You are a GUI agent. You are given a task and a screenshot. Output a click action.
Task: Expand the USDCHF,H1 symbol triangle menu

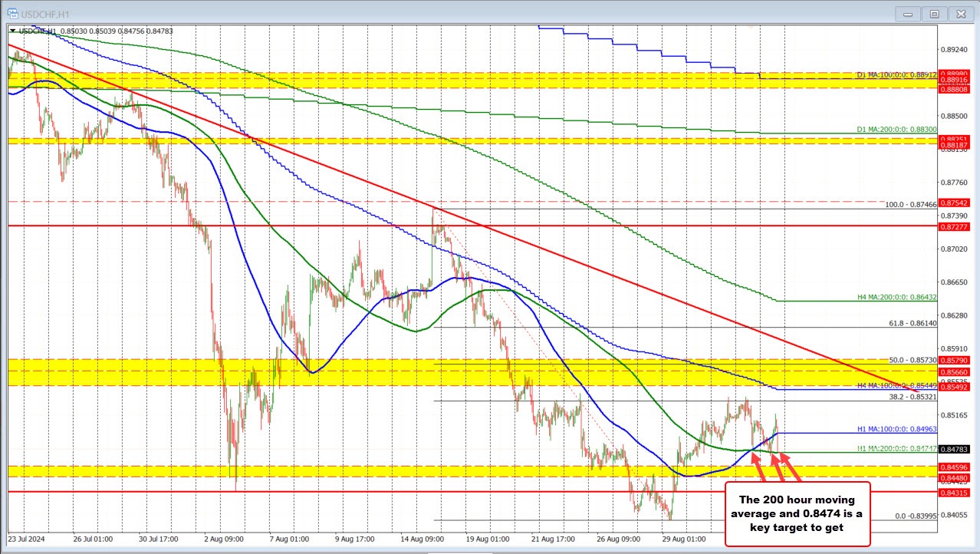point(12,31)
